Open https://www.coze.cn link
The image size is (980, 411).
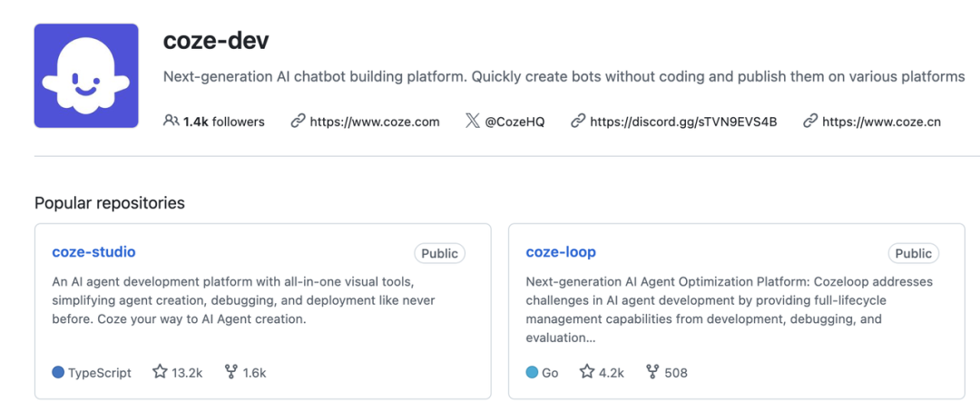click(x=881, y=122)
